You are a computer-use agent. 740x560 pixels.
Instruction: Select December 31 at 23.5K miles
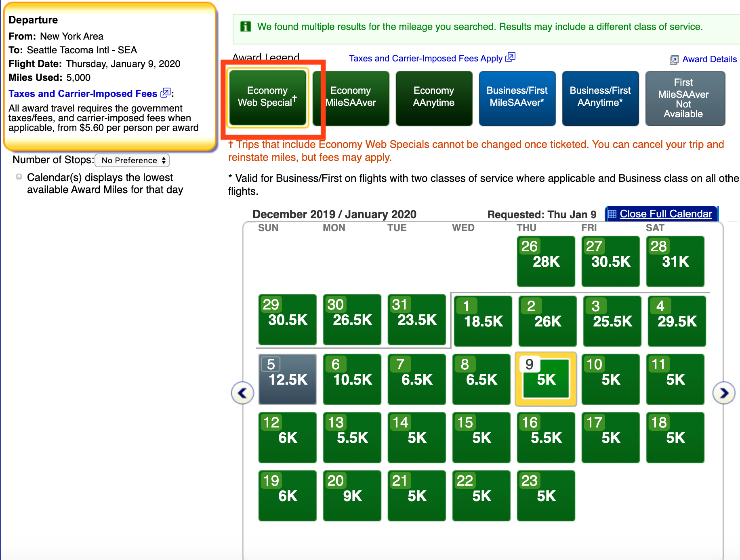coord(416,320)
